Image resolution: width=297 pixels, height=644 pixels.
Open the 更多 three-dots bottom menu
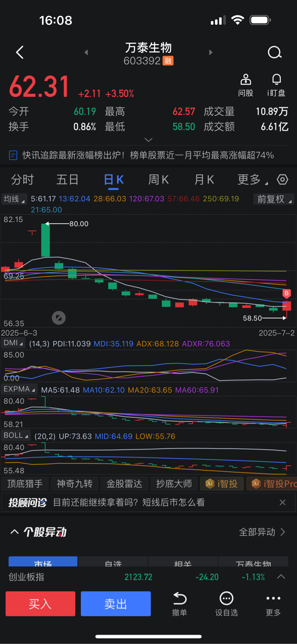[273, 604]
